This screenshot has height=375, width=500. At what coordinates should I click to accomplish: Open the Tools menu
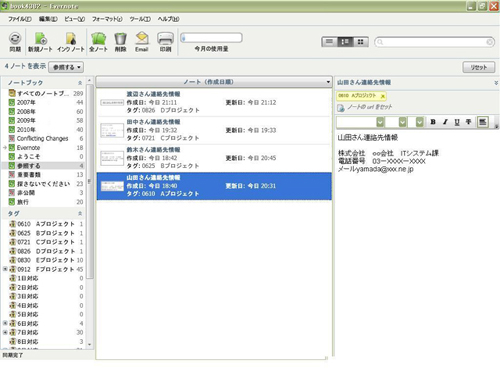[140, 19]
